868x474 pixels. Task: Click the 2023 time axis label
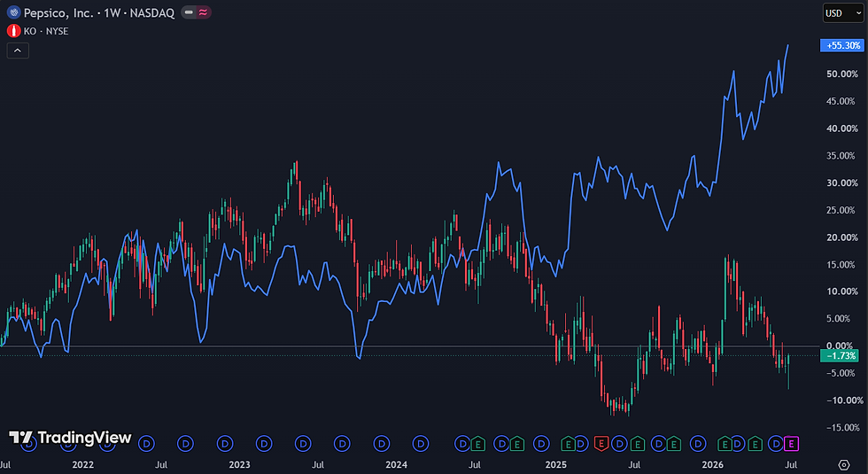(240, 464)
